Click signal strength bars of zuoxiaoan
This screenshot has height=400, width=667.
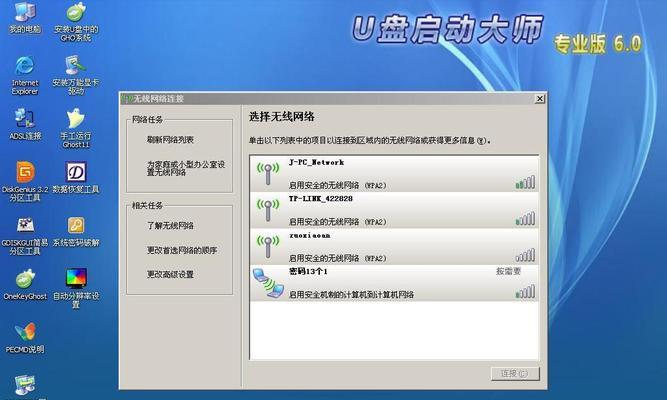pyautogui.click(x=525, y=255)
